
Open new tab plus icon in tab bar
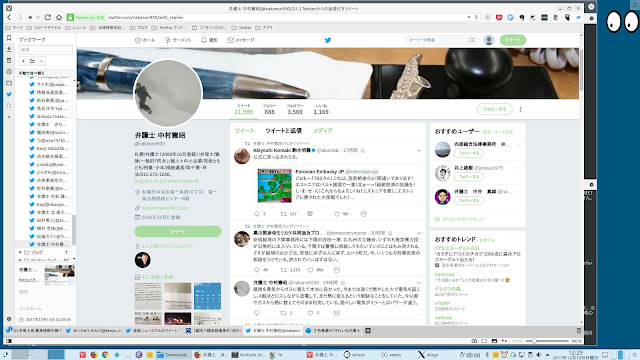pyautogui.click(x=368, y=331)
